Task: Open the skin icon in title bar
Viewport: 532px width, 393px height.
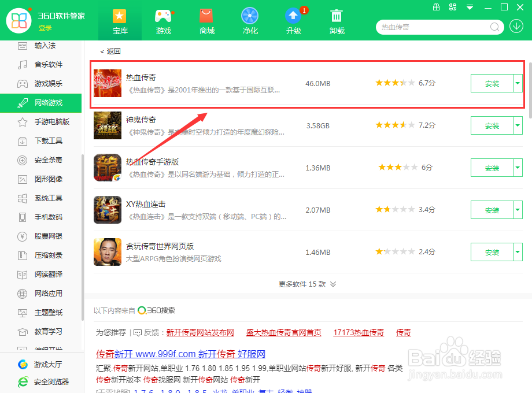Action: pos(453,7)
